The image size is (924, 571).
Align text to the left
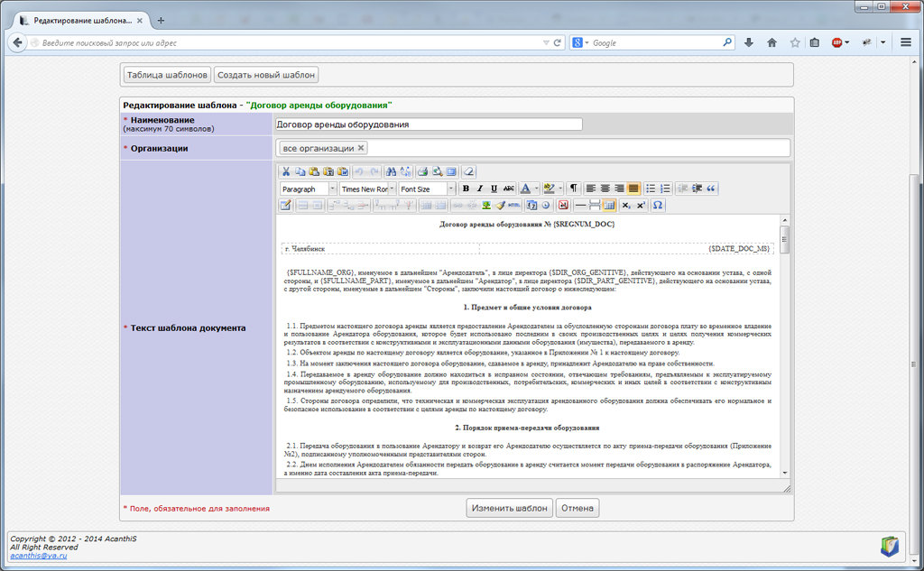point(590,189)
